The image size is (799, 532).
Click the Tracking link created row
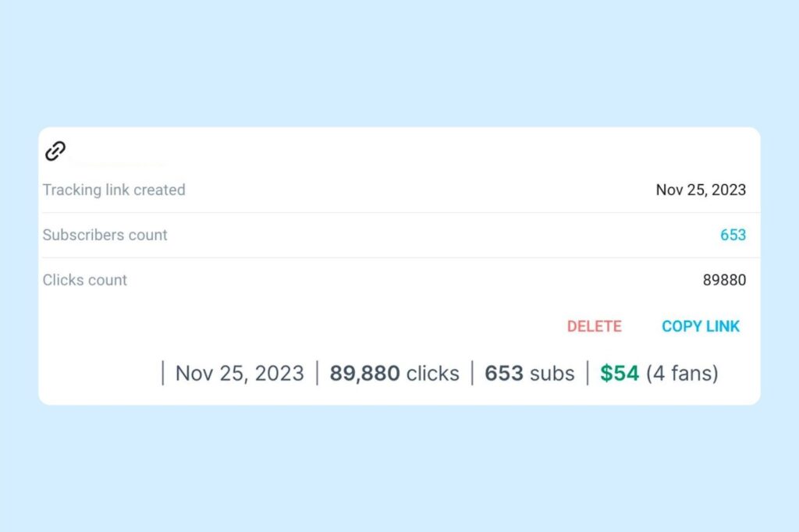click(x=114, y=190)
